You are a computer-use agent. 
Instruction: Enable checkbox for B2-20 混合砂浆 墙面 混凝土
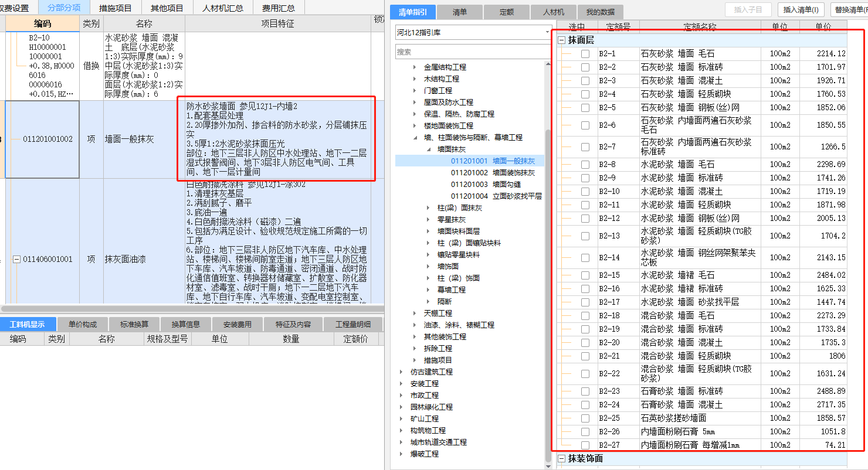(585, 343)
